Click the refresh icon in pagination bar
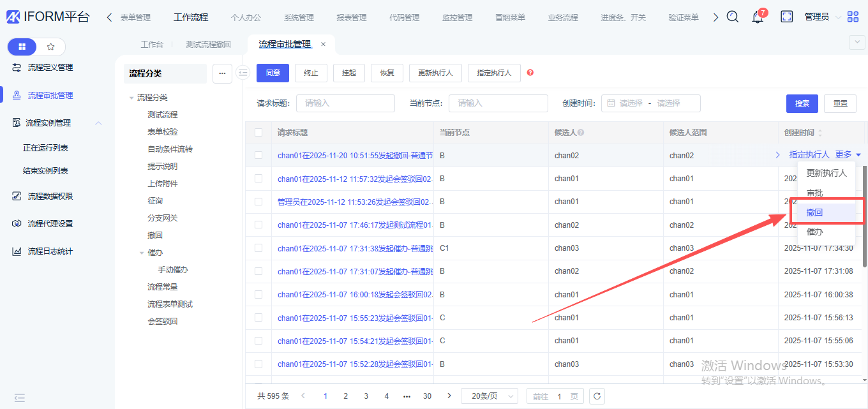This screenshot has width=868, height=409. (x=597, y=396)
